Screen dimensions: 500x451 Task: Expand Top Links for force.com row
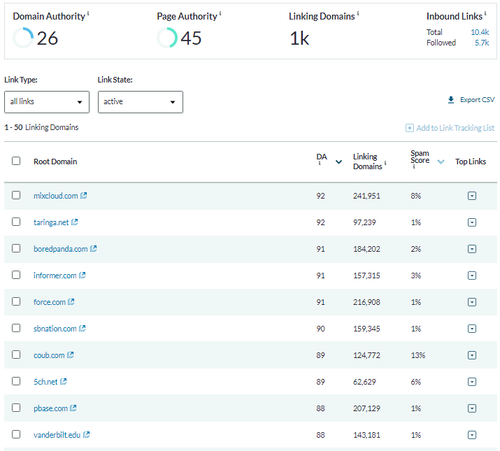pyautogui.click(x=472, y=302)
